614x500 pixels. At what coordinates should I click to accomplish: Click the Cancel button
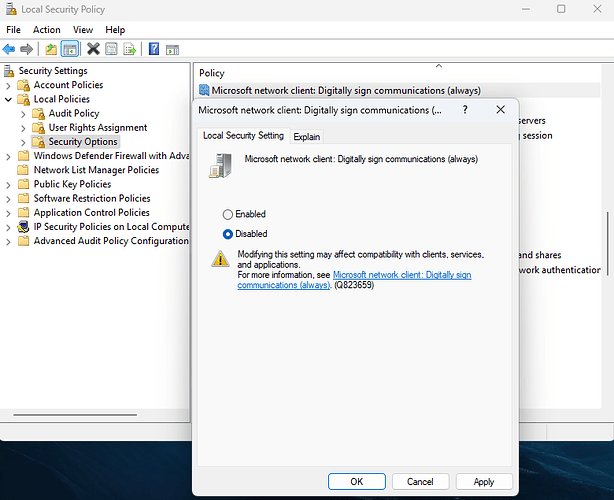420,481
